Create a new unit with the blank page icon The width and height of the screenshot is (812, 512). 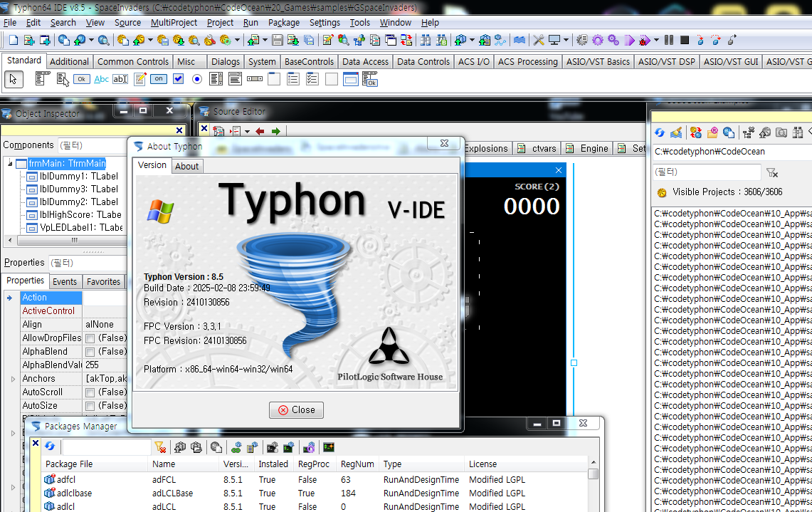point(14,41)
